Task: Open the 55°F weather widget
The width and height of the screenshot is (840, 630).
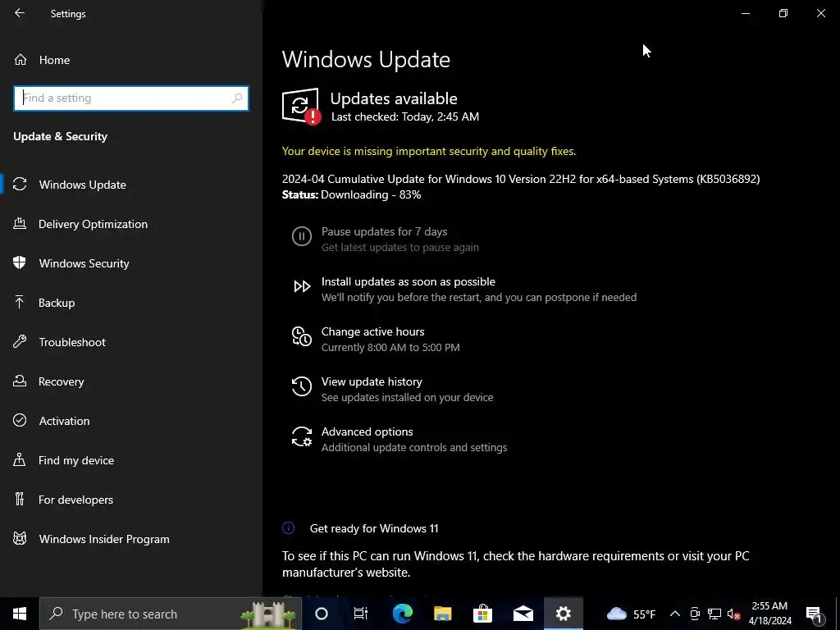Action: [632, 614]
